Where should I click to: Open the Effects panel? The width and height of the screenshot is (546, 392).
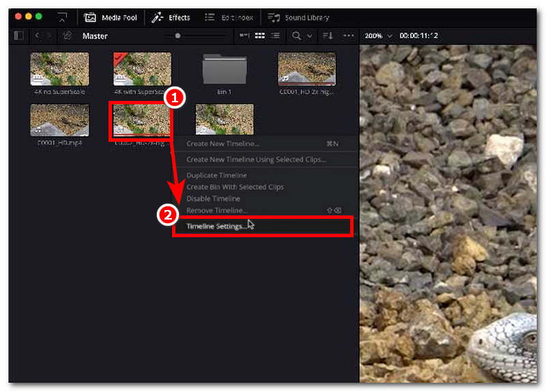(x=171, y=18)
